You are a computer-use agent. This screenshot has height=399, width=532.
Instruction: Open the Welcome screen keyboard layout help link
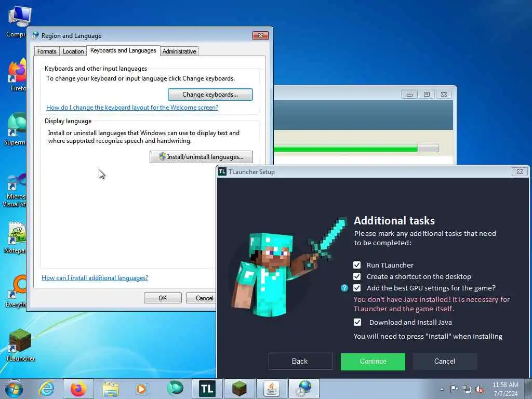132,108
